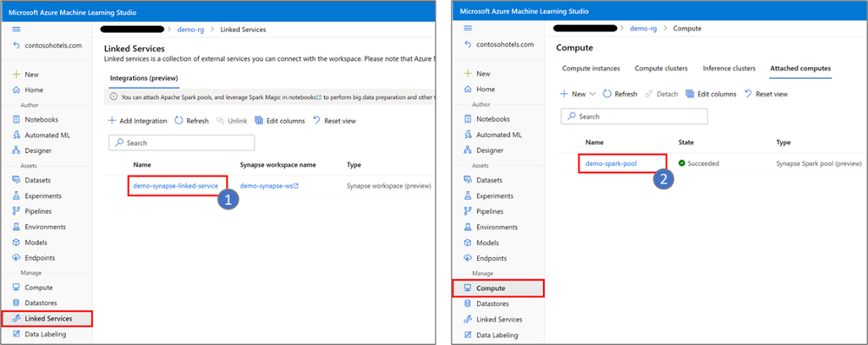
Task: Click Data Labeling icon in right Compute window
Action: (x=467, y=335)
